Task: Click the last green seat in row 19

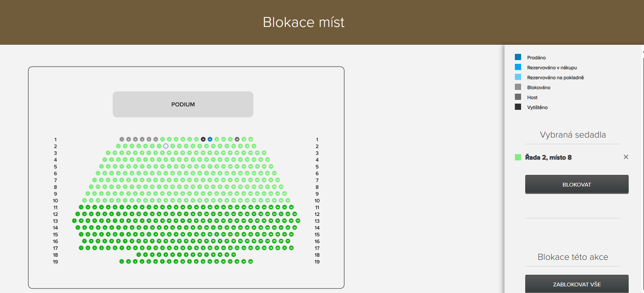Action: point(250,262)
